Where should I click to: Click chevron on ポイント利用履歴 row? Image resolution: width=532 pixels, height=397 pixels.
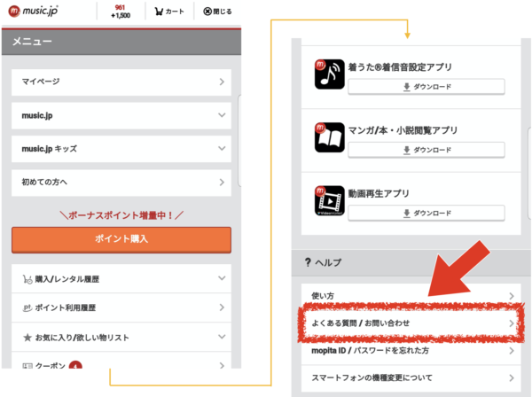[222, 307]
